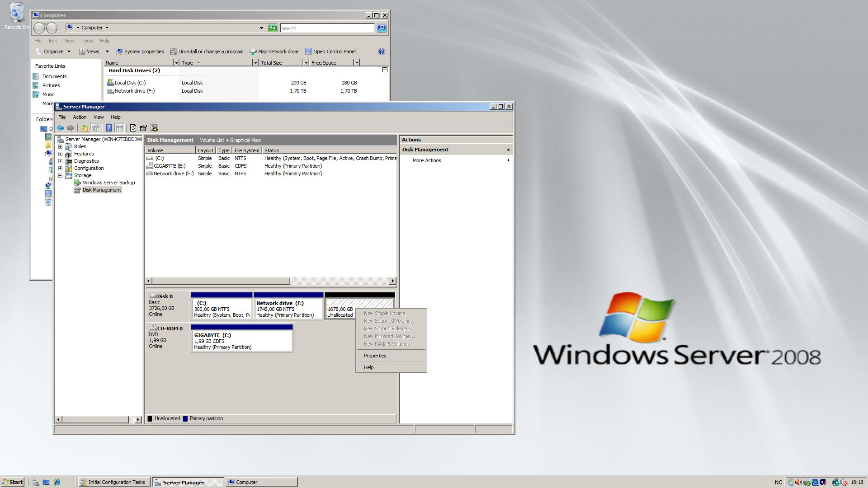Screen dimensions: 868x488
Task: Open the address bar history dropdown
Action: [x=261, y=28]
